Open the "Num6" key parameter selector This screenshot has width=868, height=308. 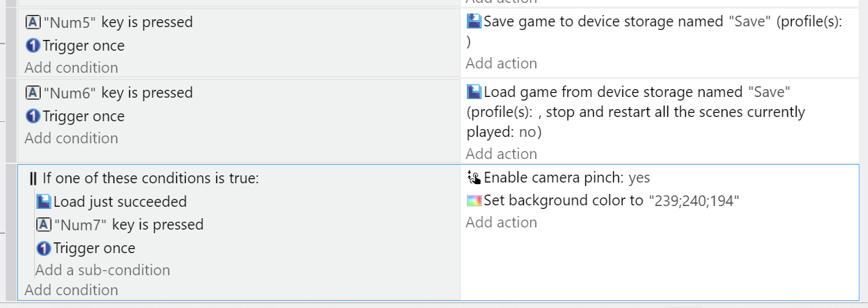pos(70,93)
